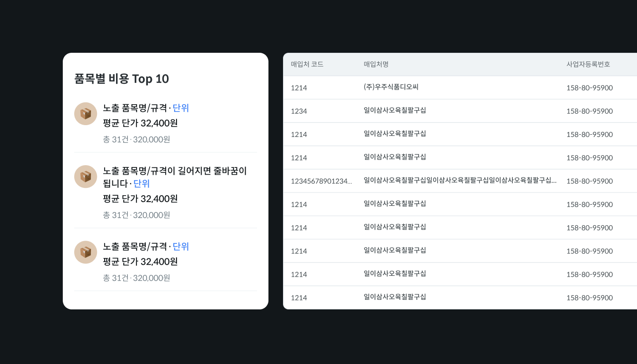Click the package icon of the last list item
The width and height of the screenshot is (637, 364).
86,252
